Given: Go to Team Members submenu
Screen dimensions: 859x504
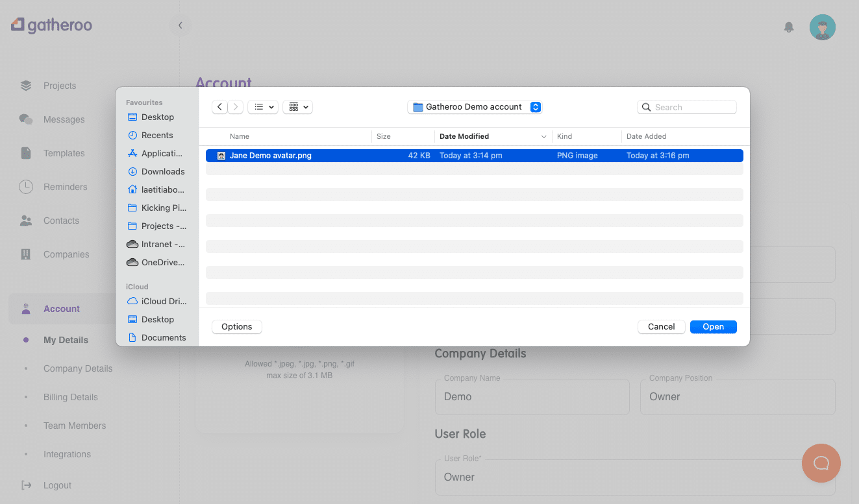Looking at the screenshot, I should coord(75,426).
